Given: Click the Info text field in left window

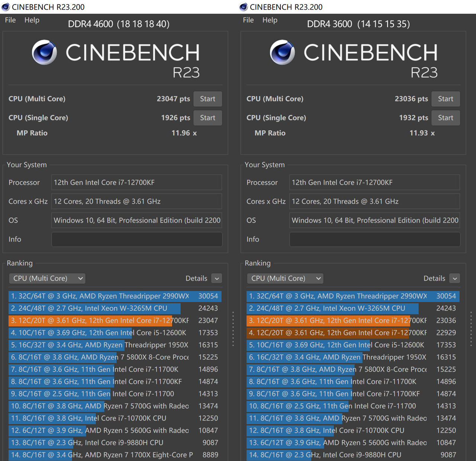Looking at the screenshot, I should click(136, 239).
